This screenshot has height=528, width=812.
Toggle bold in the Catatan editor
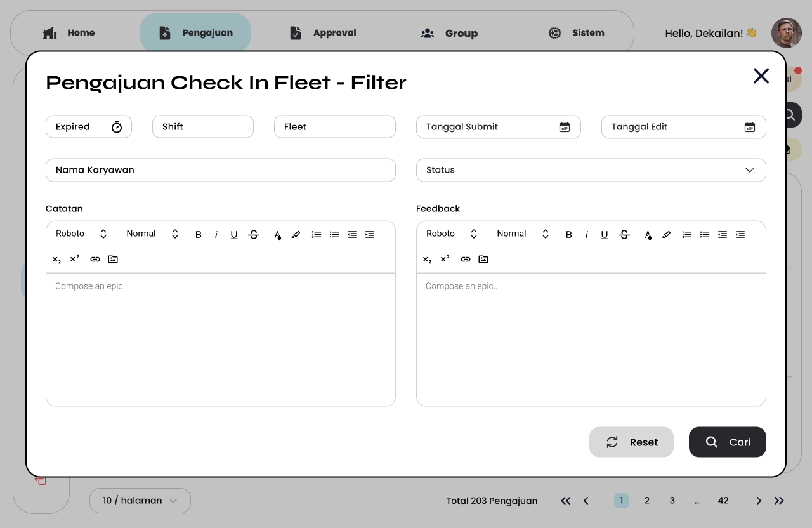[x=198, y=235]
